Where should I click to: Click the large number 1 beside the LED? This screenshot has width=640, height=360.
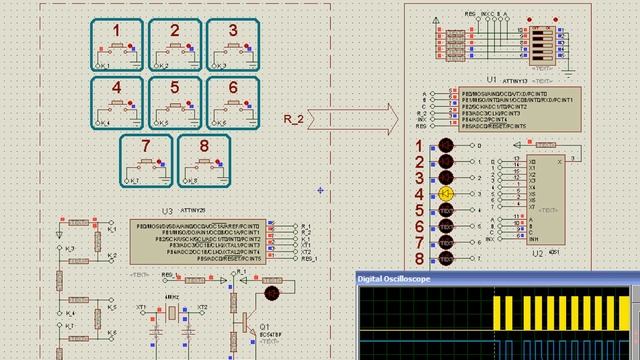419,146
